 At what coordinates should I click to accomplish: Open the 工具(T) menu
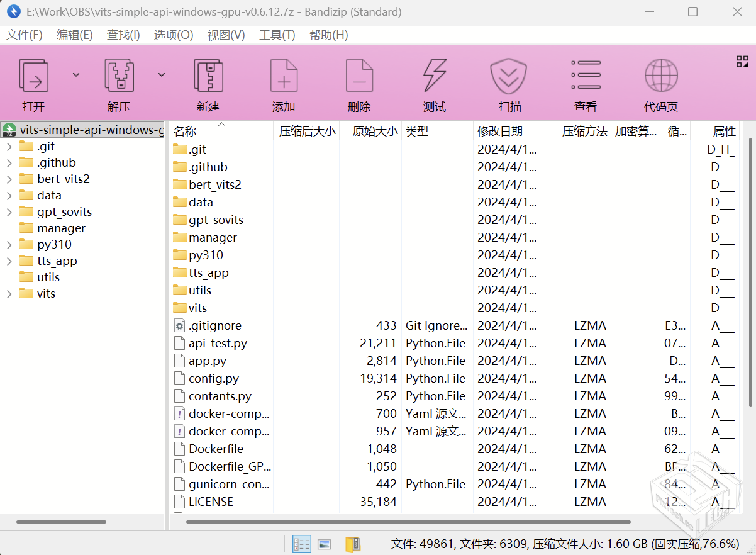pyautogui.click(x=277, y=35)
